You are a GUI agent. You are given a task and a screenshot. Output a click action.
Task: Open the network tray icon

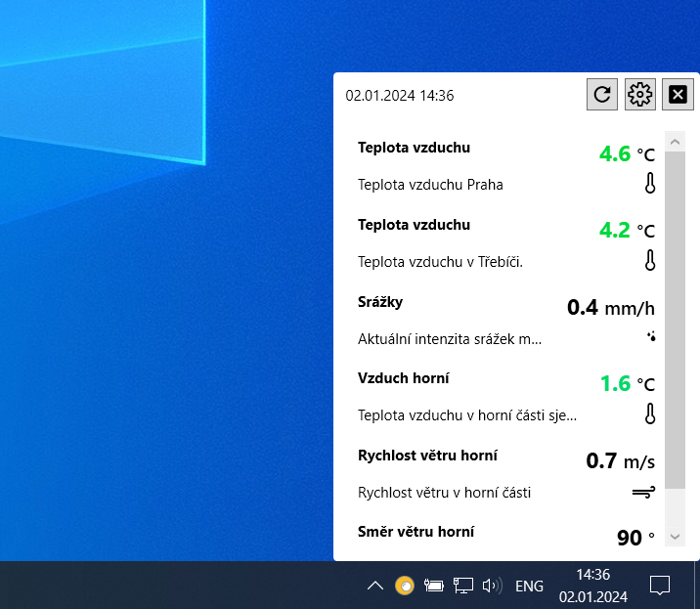463,587
